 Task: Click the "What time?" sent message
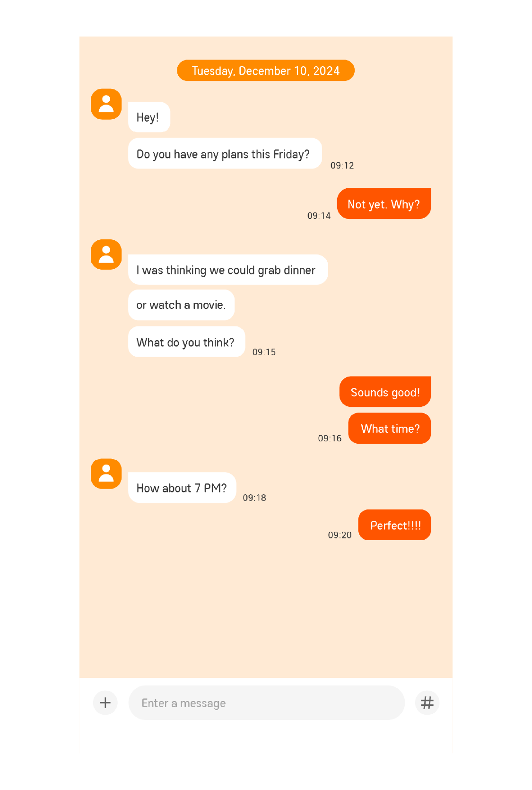(390, 428)
